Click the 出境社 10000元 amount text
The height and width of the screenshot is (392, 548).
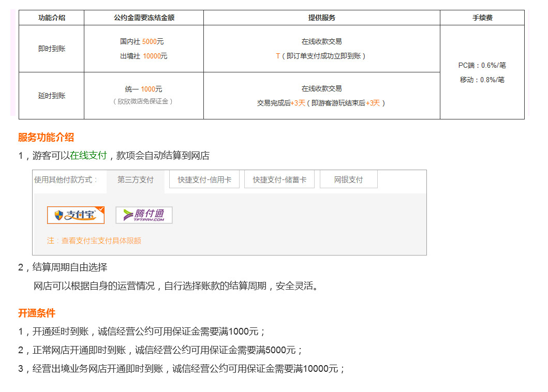click(144, 56)
